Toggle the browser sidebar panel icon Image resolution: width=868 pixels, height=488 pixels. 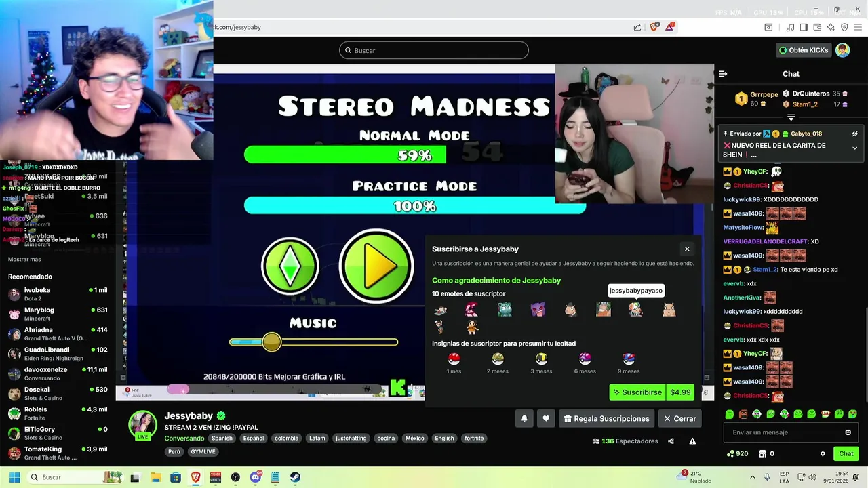point(804,27)
